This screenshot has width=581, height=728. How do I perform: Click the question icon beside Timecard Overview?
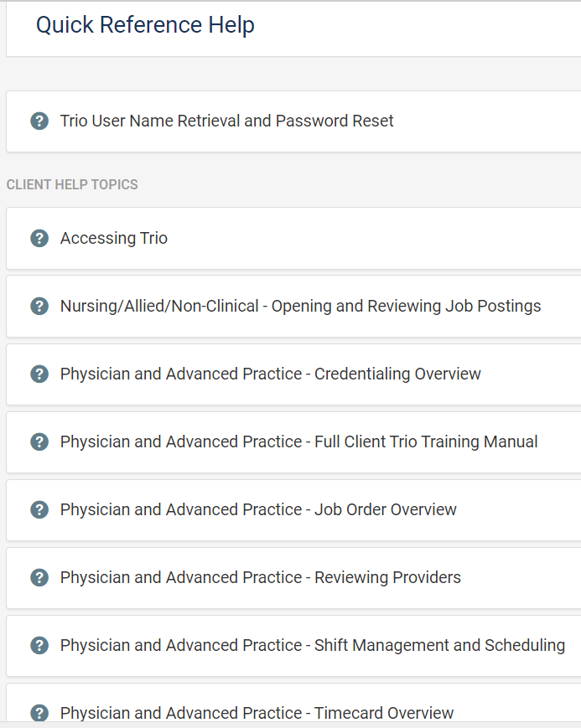tap(39, 713)
